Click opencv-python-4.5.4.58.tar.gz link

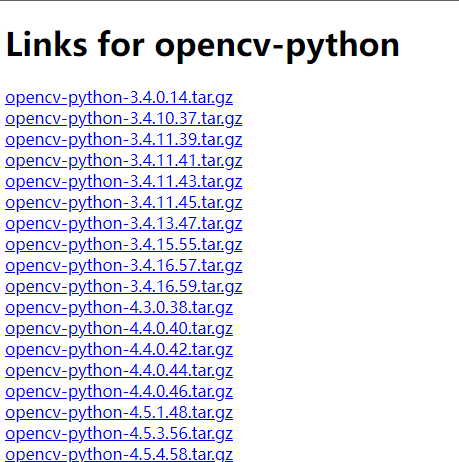coord(119,454)
